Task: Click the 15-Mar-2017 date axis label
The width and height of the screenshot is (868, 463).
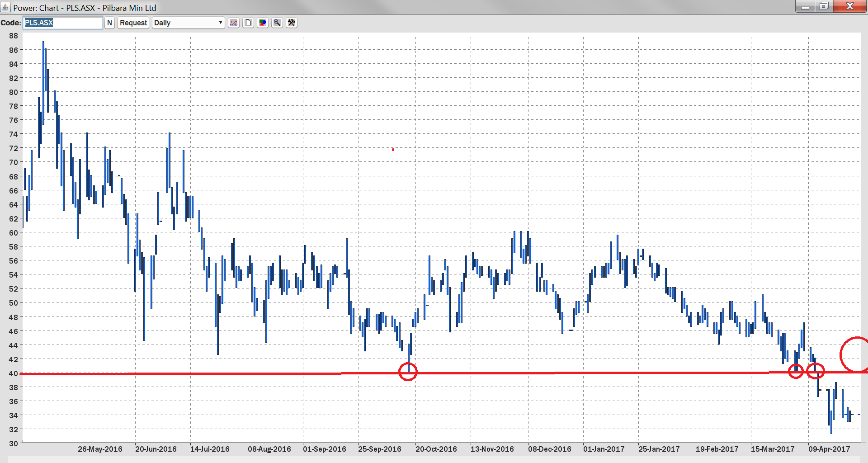Action: click(773, 449)
